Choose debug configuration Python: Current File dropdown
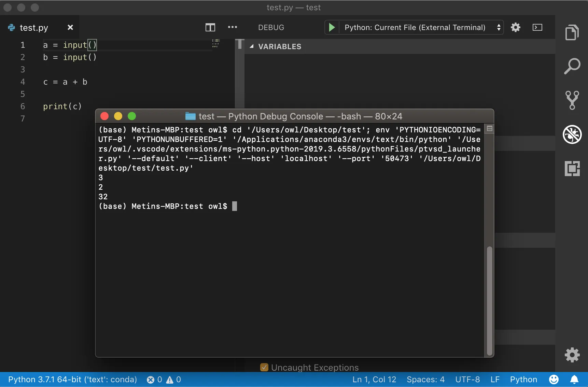 (x=421, y=27)
